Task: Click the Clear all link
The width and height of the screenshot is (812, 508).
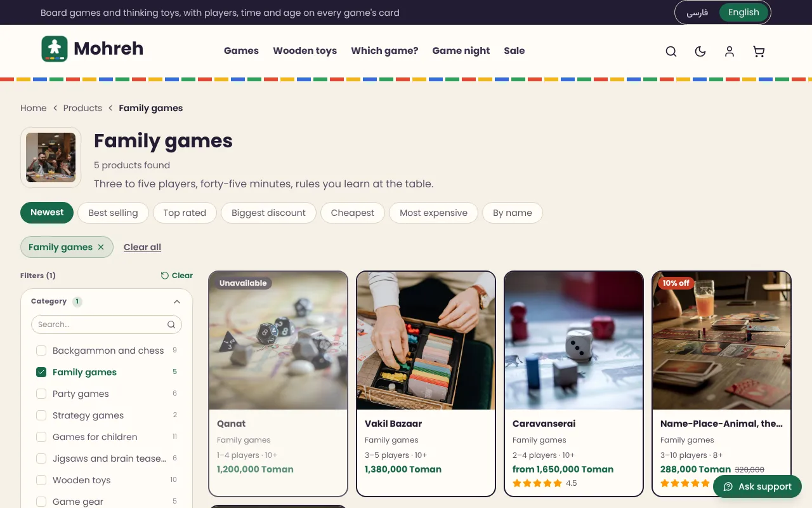Action: click(142, 247)
